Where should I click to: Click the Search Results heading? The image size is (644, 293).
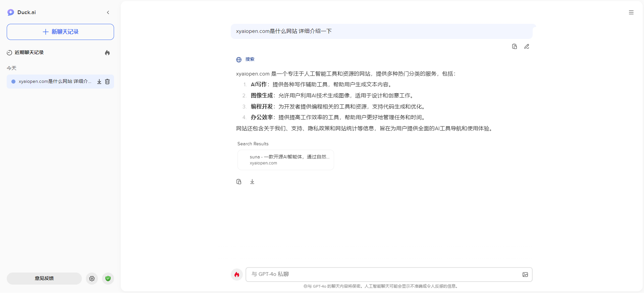(x=253, y=144)
